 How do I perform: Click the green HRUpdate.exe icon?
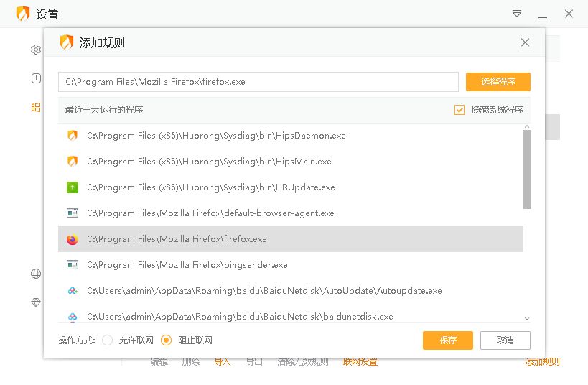click(72, 187)
